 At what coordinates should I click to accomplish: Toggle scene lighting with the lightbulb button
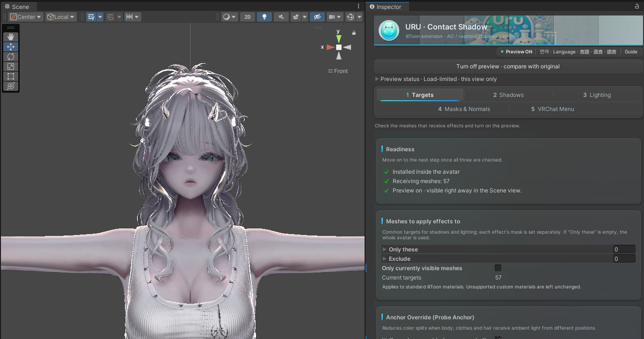[264, 17]
